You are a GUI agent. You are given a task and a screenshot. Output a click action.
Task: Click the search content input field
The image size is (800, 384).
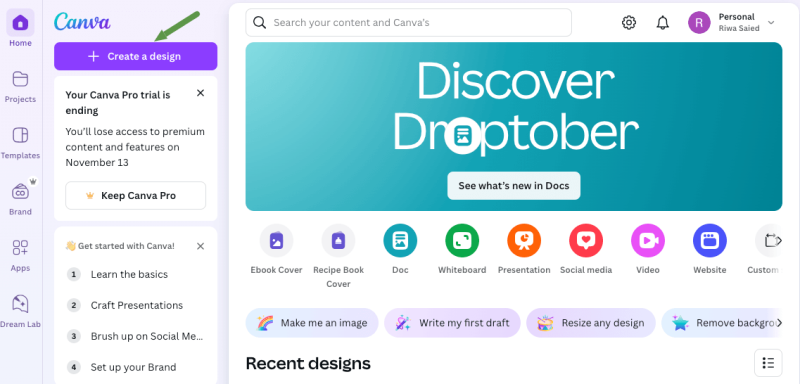[408, 22]
